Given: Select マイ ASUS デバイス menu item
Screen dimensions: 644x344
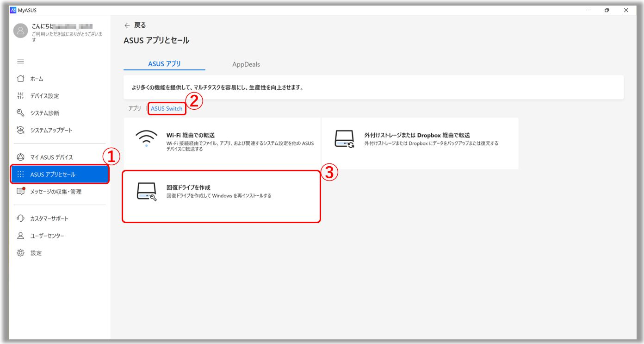Looking at the screenshot, I should (59, 157).
